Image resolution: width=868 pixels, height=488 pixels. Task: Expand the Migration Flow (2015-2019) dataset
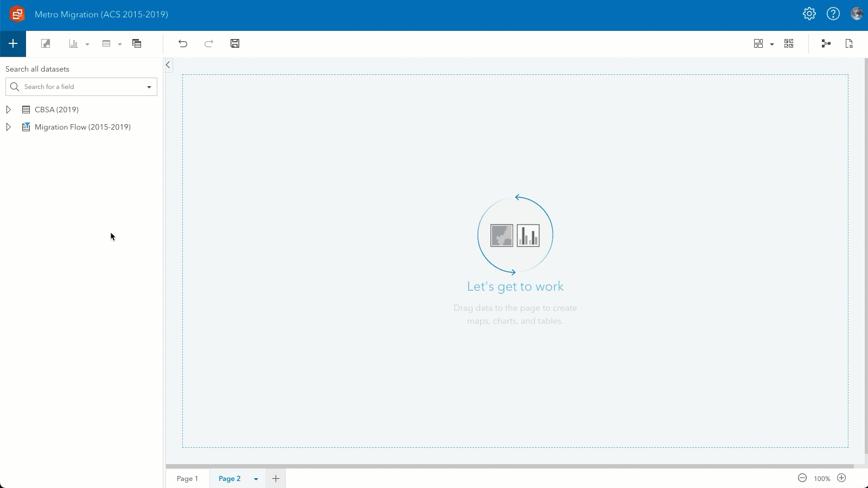point(8,127)
